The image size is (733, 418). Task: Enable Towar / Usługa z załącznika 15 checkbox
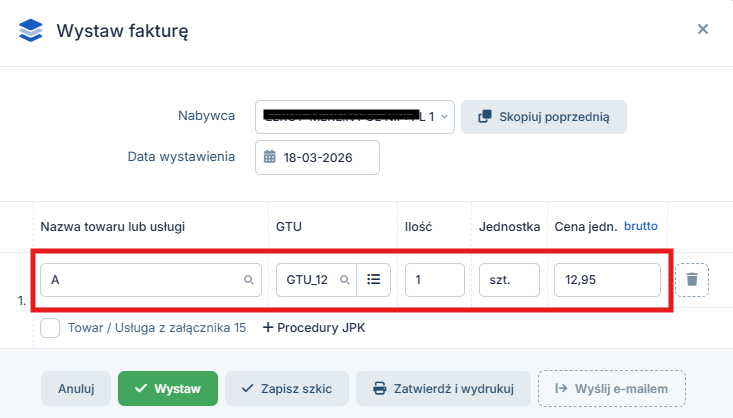pyautogui.click(x=51, y=327)
